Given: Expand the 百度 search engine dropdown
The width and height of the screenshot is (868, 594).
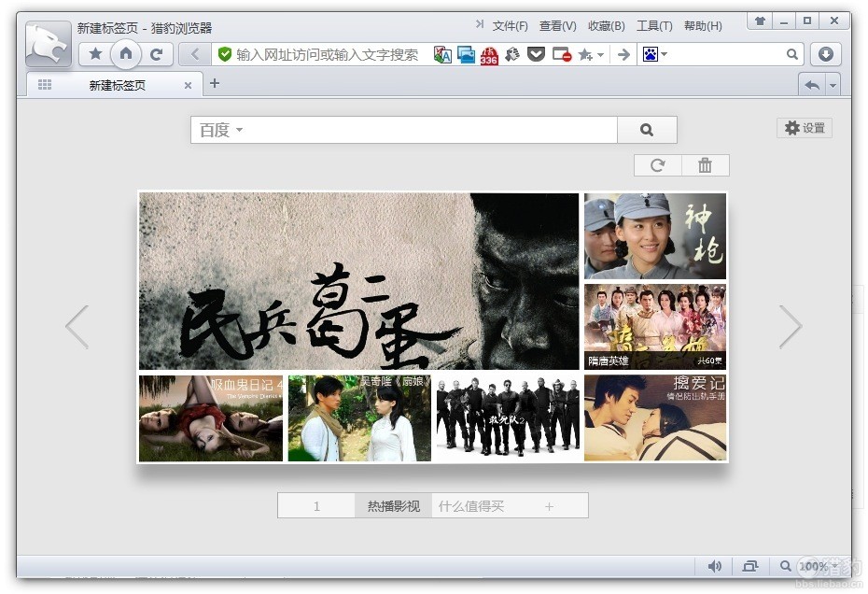Looking at the screenshot, I should click(221, 130).
